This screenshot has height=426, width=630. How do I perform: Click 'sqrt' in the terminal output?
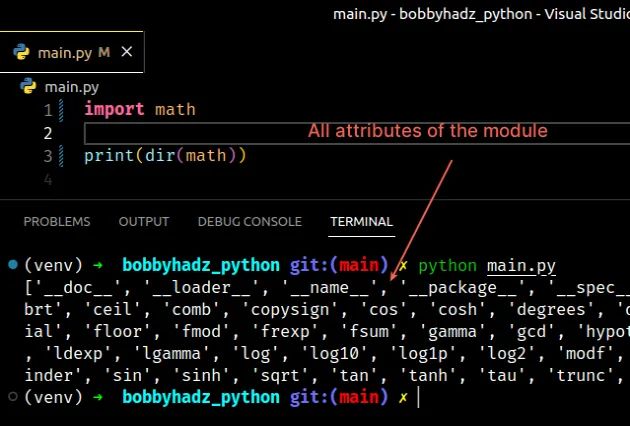(280, 376)
